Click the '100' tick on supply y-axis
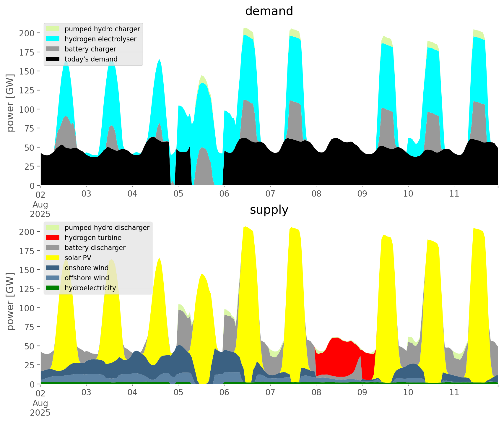 27,308
